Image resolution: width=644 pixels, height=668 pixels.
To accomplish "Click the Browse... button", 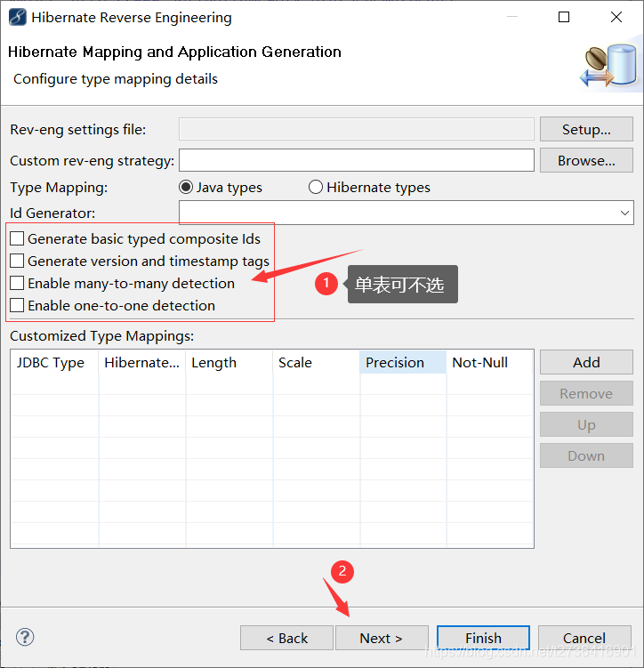I will click(586, 161).
